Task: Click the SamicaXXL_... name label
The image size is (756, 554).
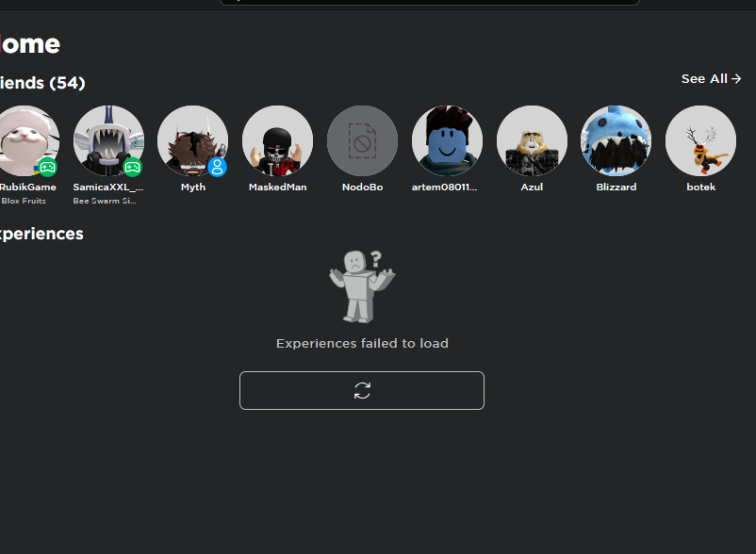Action: click(108, 187)
